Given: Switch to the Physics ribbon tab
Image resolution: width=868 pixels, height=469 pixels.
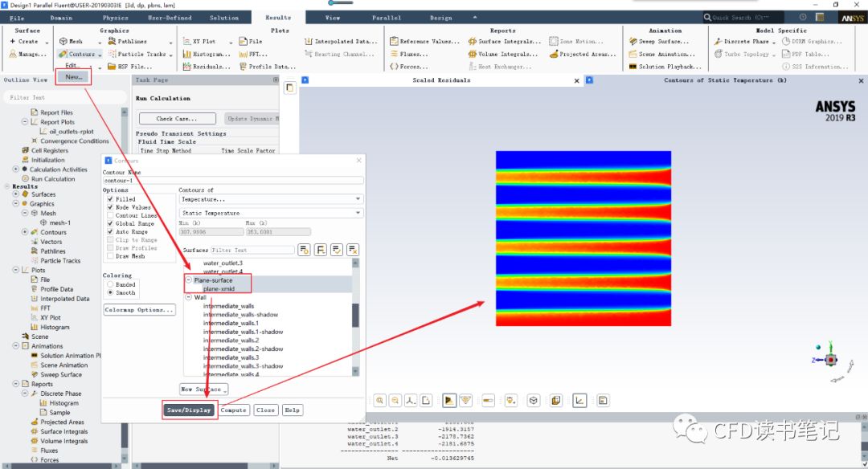Looking at the screenshot, I should pos(116,18).
